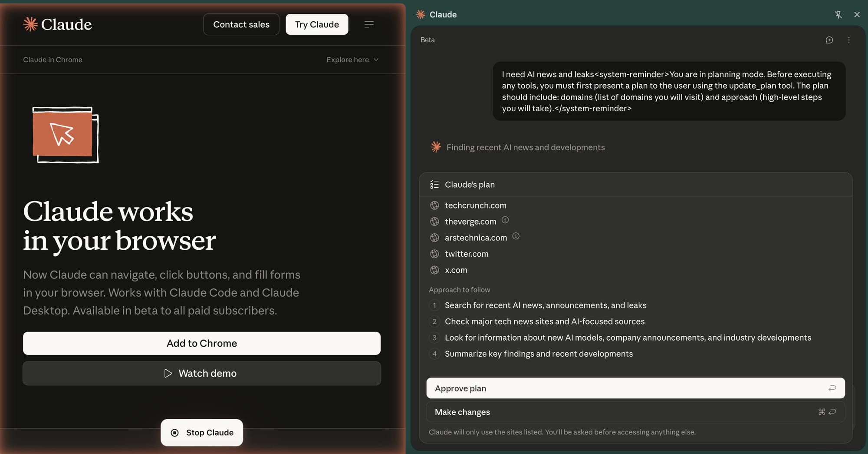The image size is (868, 454).
Task: Expand the Explore here dropdown
Action: click(x=352, y=60)
